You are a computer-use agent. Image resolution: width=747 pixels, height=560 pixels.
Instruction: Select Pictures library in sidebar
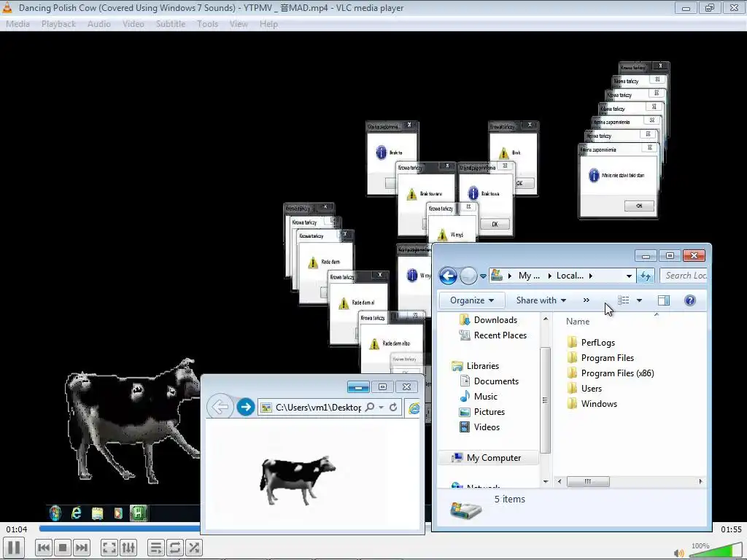(x=482, y=412)
